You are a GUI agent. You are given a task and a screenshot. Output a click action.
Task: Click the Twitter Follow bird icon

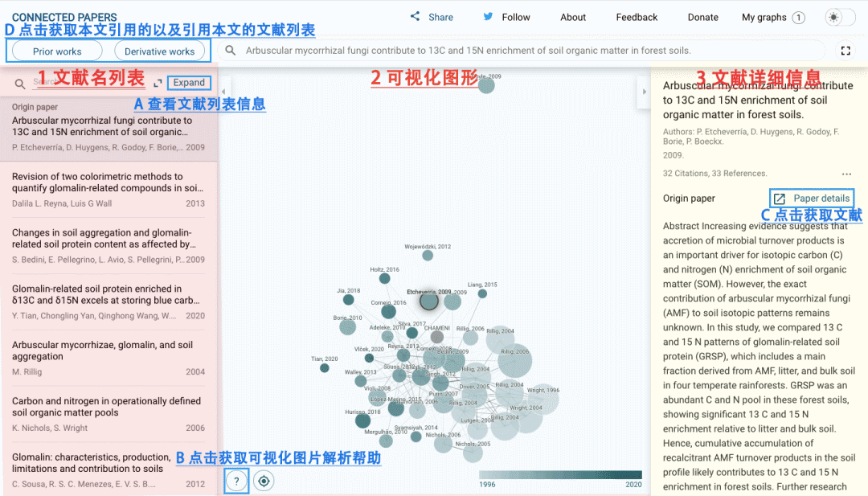point(488,17)
